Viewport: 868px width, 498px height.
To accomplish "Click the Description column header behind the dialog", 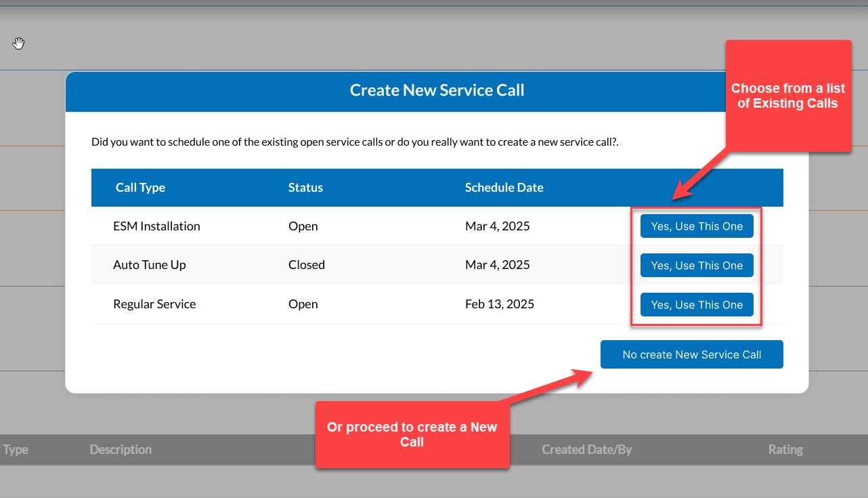I will pos(121,450).
